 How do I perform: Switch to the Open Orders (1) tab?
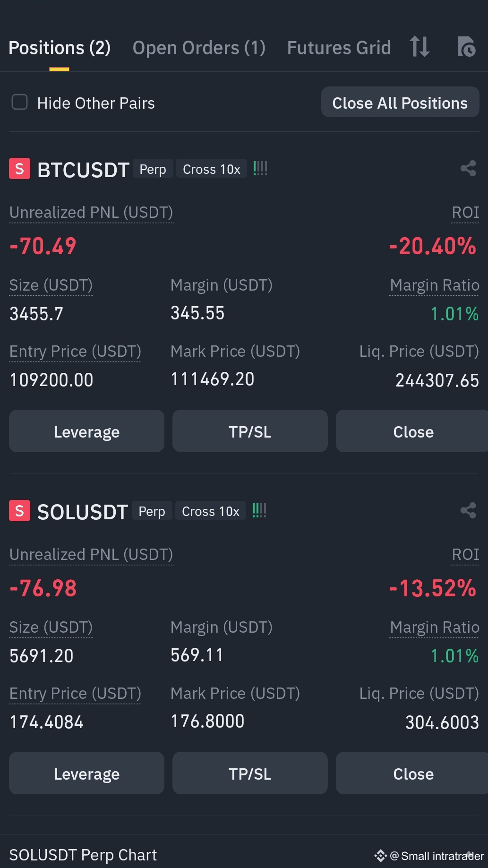199,48
